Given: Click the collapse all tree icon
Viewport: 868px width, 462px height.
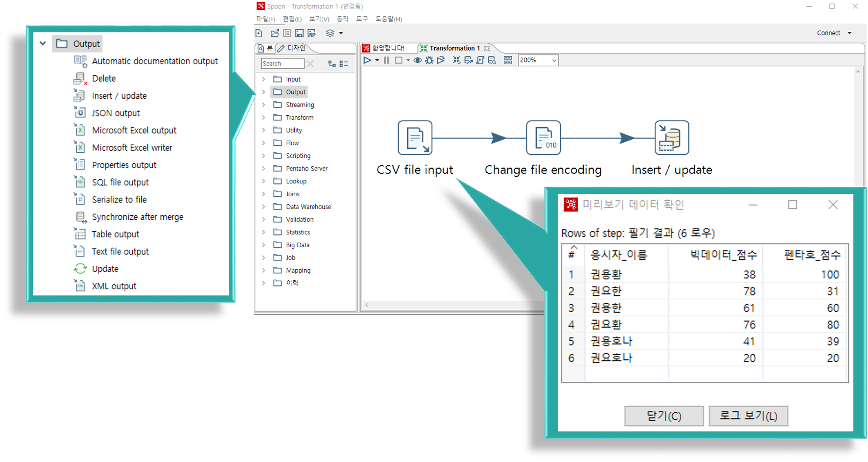Looking at the screenshot, I should pos(344,64).
